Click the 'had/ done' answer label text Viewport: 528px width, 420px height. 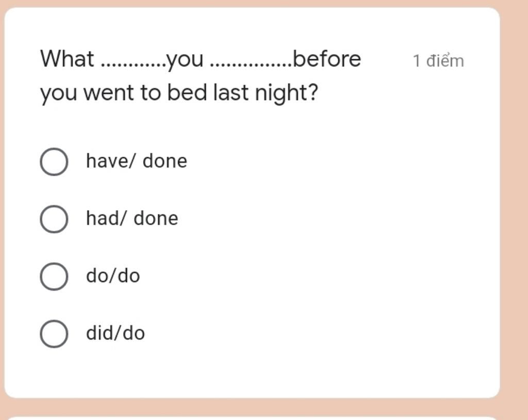coord(132,219)
